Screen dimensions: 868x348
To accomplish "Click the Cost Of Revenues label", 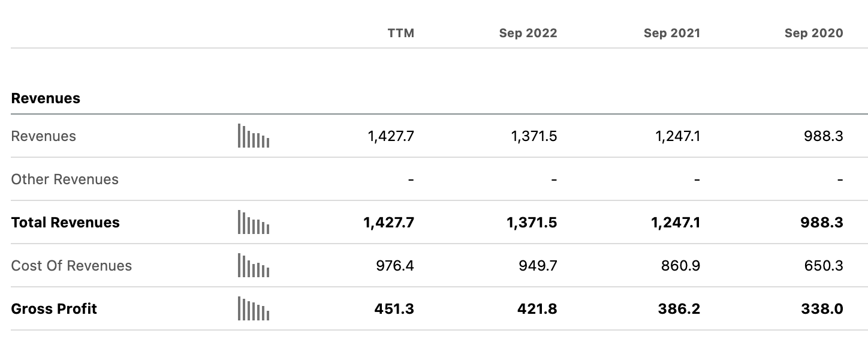I will coord(71,266).
